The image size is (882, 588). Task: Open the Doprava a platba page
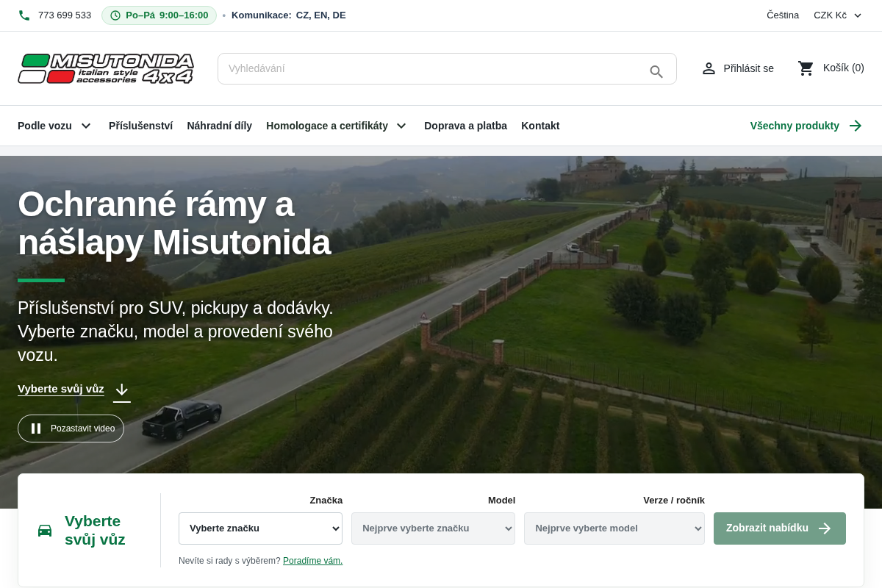(x=465, y=126)
